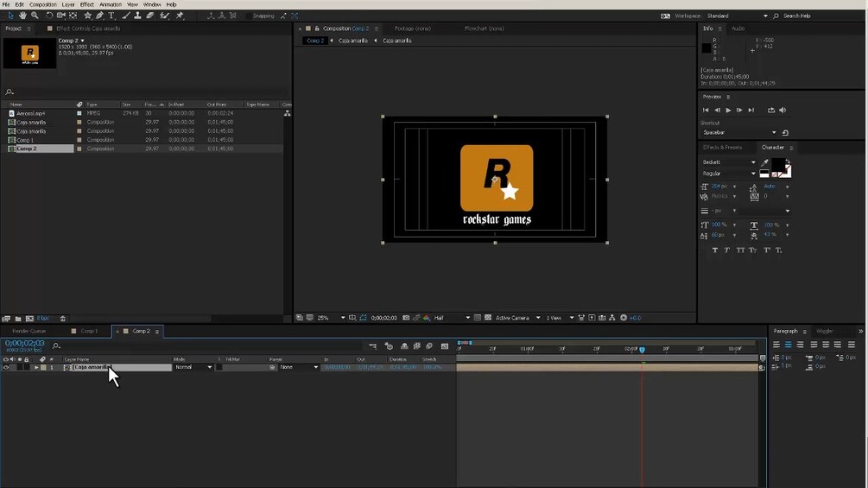
Task: Open the Effect menu
Action: tap(87, 4)
